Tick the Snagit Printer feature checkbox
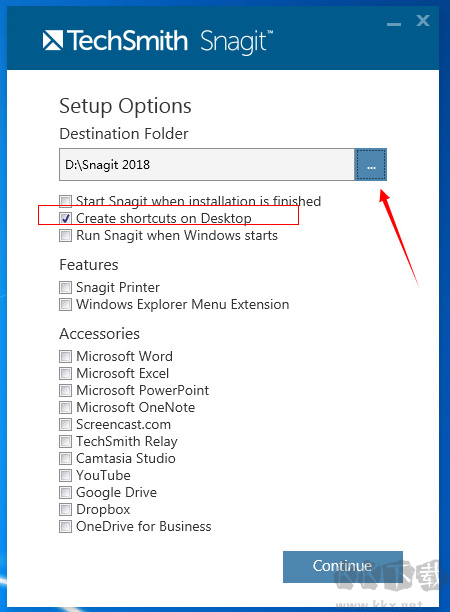 (x=66, y=287)
